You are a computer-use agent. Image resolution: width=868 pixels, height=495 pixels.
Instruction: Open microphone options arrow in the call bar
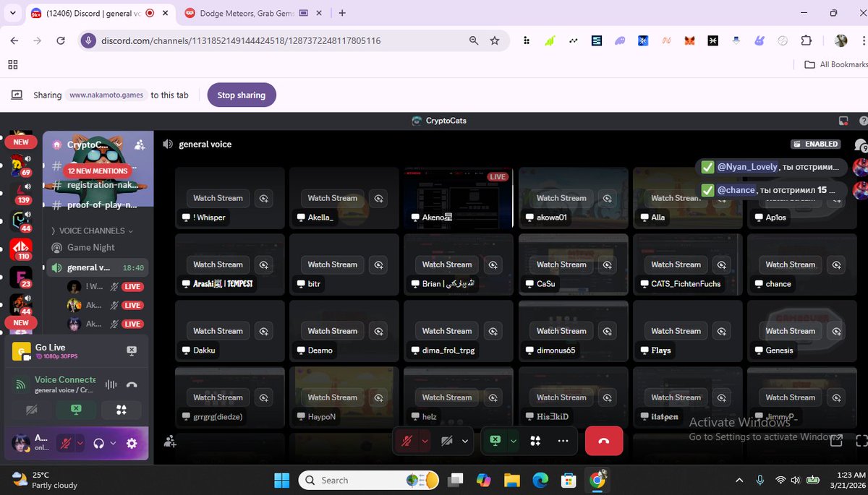tap(425, 441)
